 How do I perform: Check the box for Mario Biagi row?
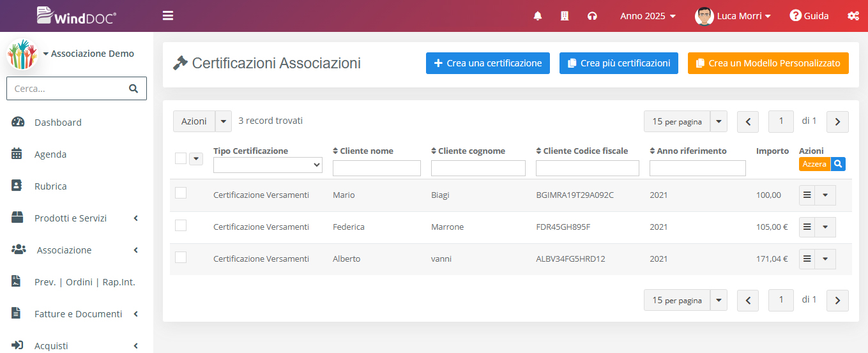click(181, 193)
